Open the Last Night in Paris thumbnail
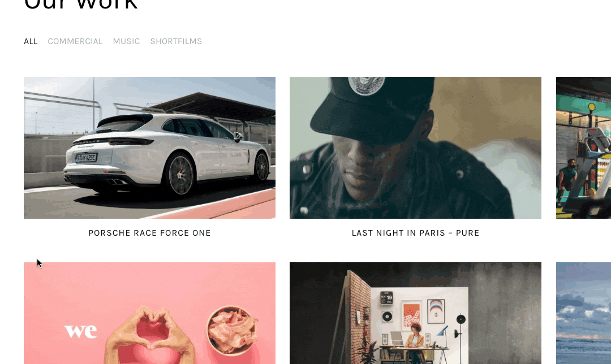Viewport: 611px width, 364px height. (x=415, y=148)
